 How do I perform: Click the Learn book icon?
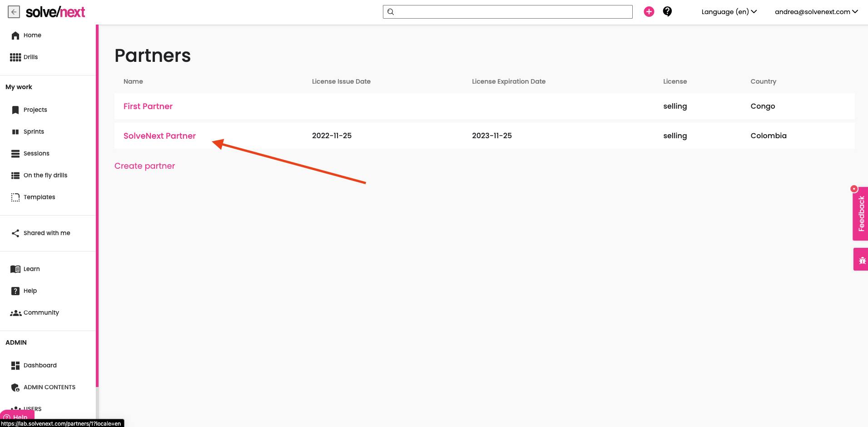tap(15, 269)
